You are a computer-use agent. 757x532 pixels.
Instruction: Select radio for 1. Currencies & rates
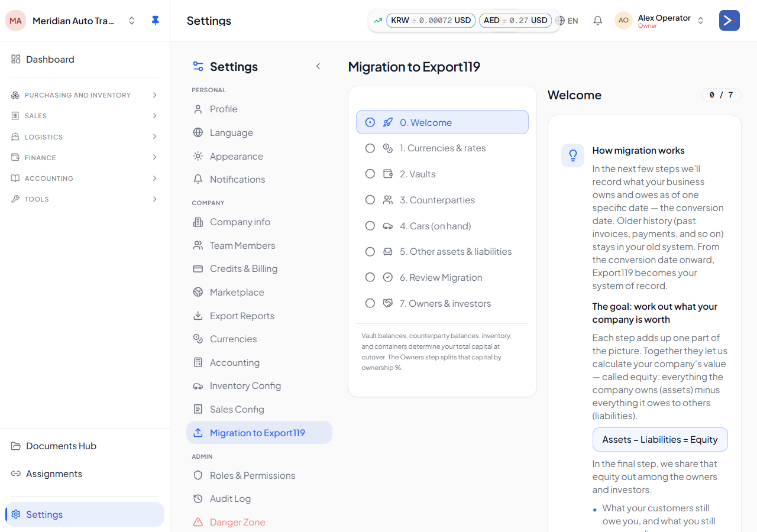click(370, 148)
